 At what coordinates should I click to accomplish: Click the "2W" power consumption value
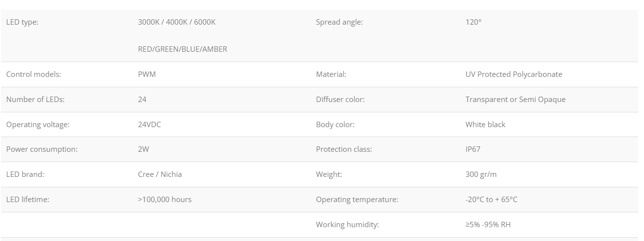click(143, 149)
